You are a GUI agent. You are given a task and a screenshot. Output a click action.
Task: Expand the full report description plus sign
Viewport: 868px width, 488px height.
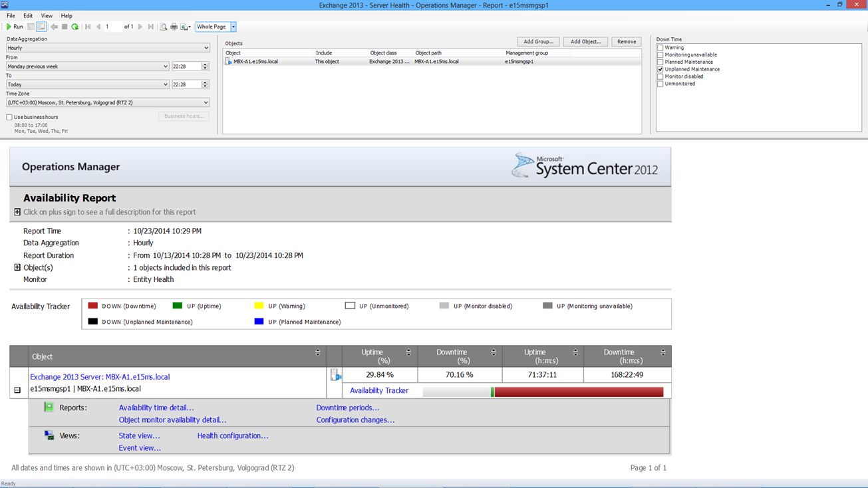[17, 212]
